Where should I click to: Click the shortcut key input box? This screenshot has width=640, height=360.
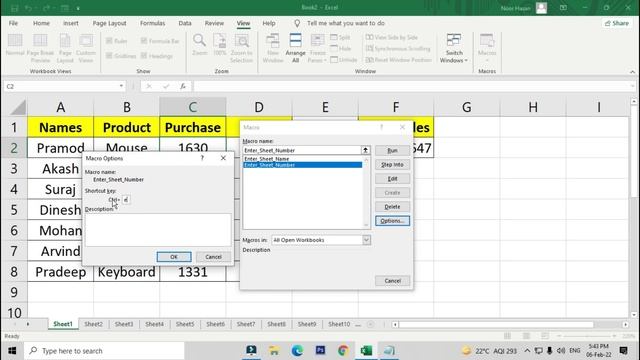(126, 200)
